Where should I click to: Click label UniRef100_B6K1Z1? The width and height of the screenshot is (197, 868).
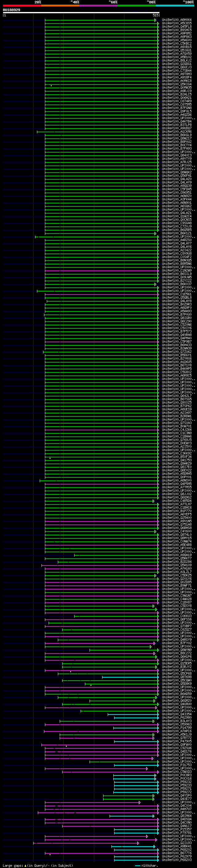pyautogui.click(x=177, y=233)
